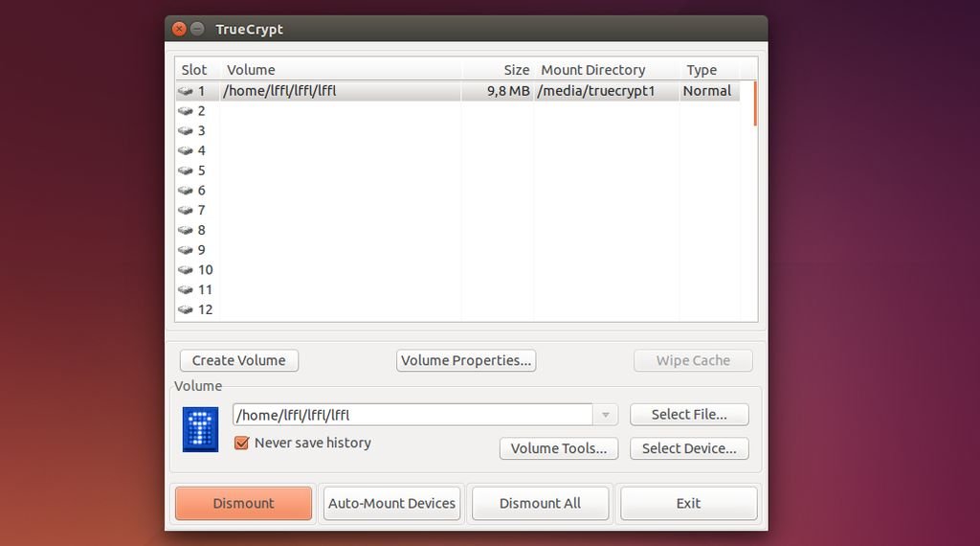
Task: Click the drive icon for slot 12
Action: coord(186,310)
